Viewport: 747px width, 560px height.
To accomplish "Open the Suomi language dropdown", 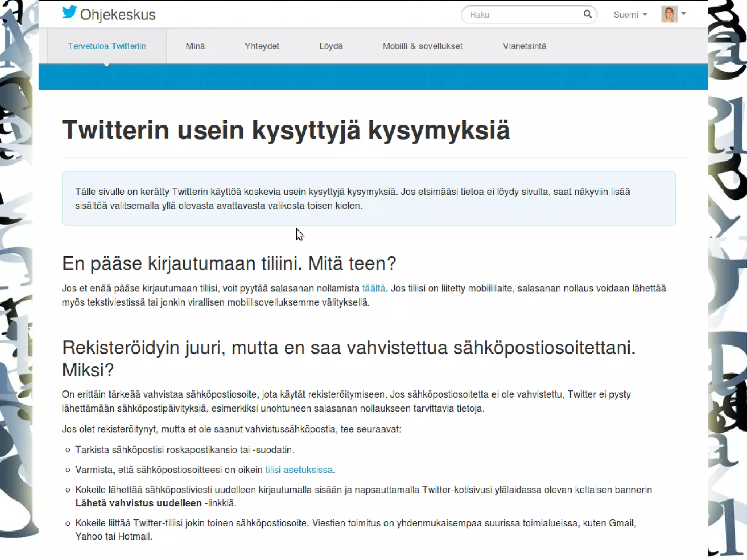I will [630, 15].
